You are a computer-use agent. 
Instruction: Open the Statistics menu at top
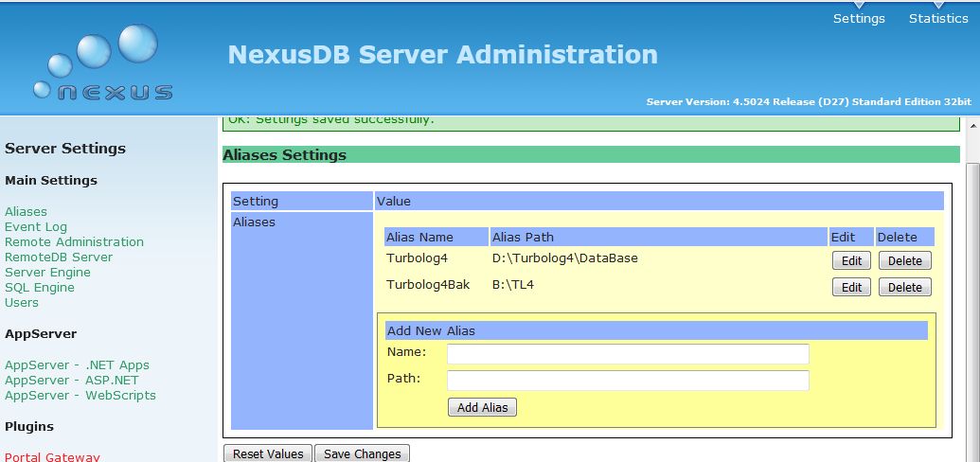coord(938,18)
